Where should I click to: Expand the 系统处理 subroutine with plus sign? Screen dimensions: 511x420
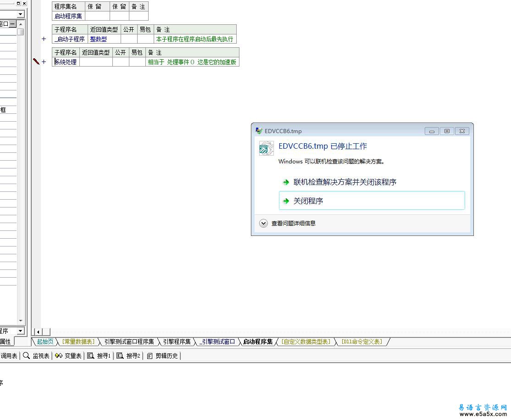point(44,62)
